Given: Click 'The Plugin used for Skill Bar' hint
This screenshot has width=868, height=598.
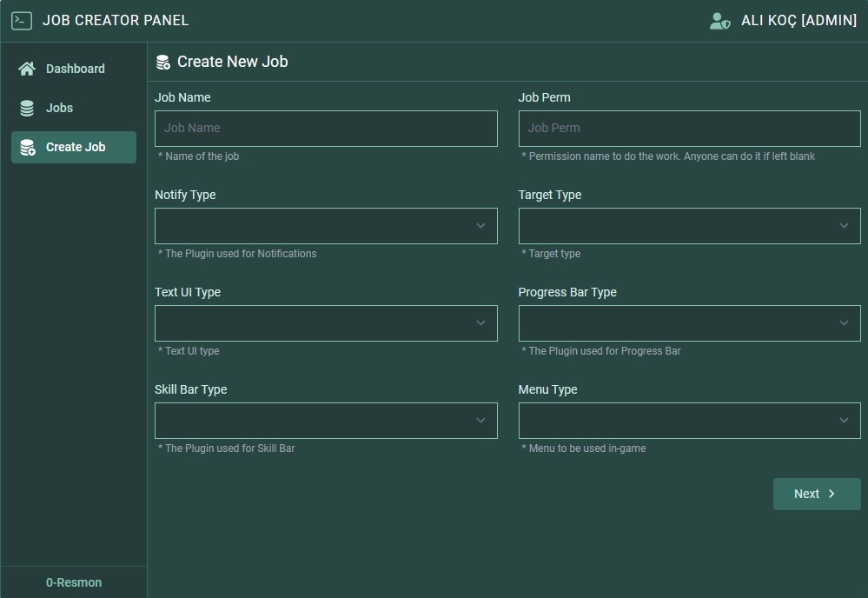Looking at the screenshot, I should click(x=227, y=448).
